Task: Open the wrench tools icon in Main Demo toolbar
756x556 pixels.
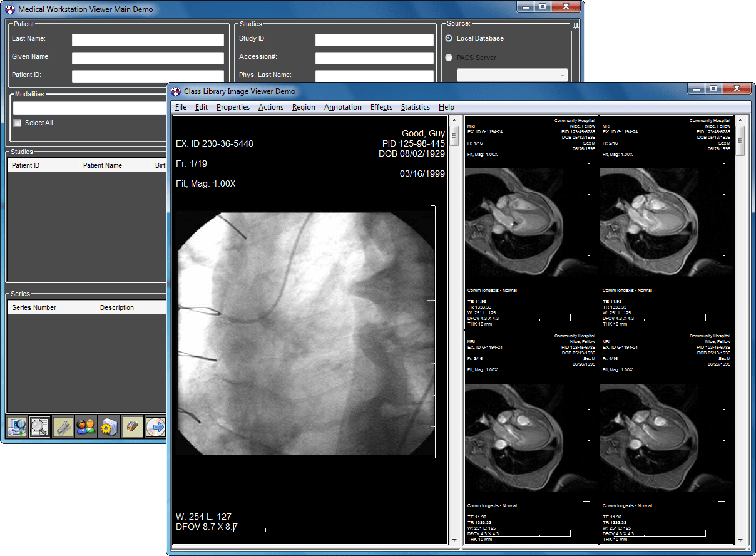Action: point(63,427)
